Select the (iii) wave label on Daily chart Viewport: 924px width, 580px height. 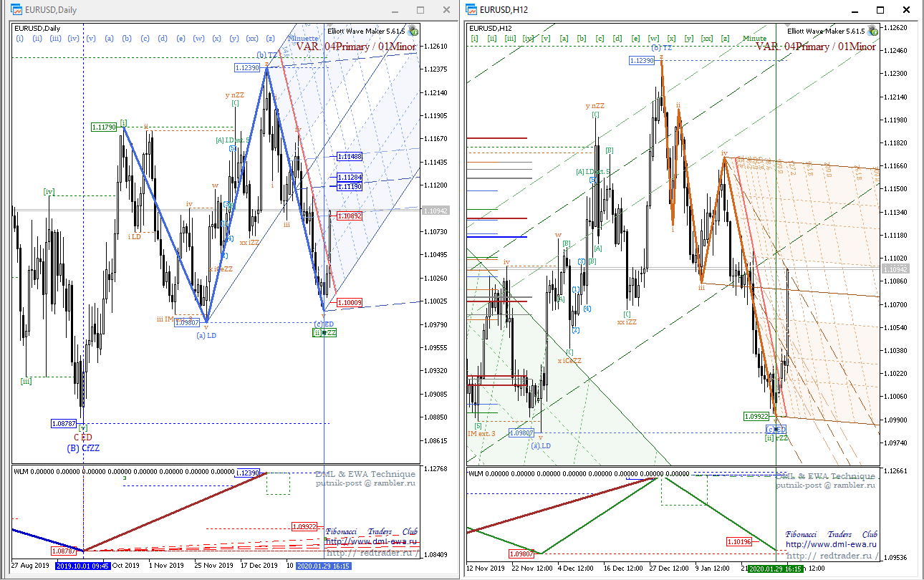[55, 39]
